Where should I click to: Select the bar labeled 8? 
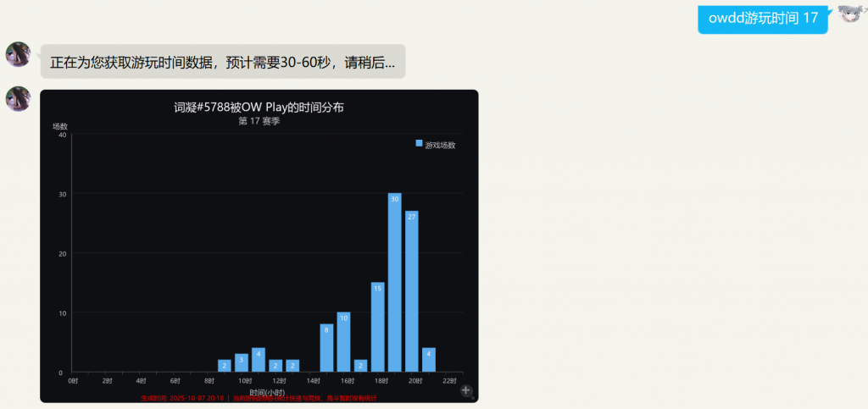(326, 348)
